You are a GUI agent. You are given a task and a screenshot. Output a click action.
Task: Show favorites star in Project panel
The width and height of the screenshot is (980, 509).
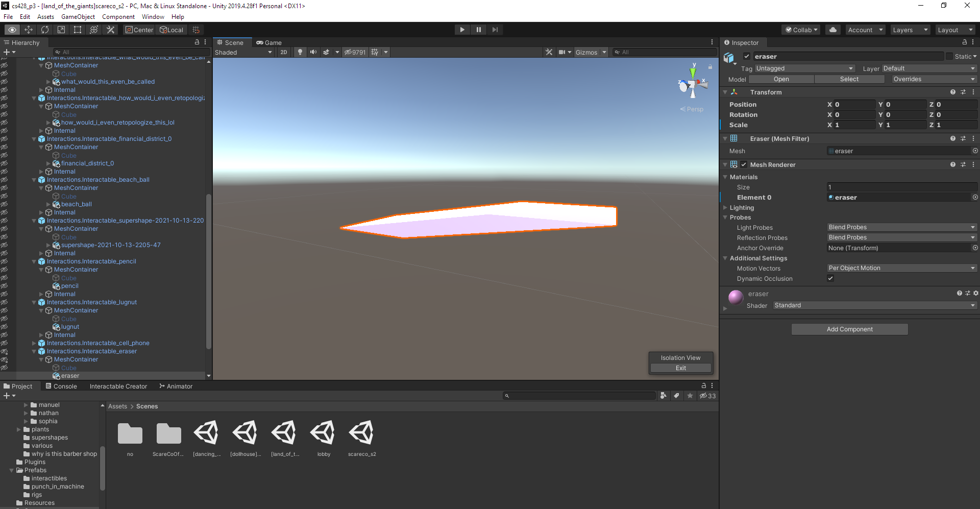(690, 396)
